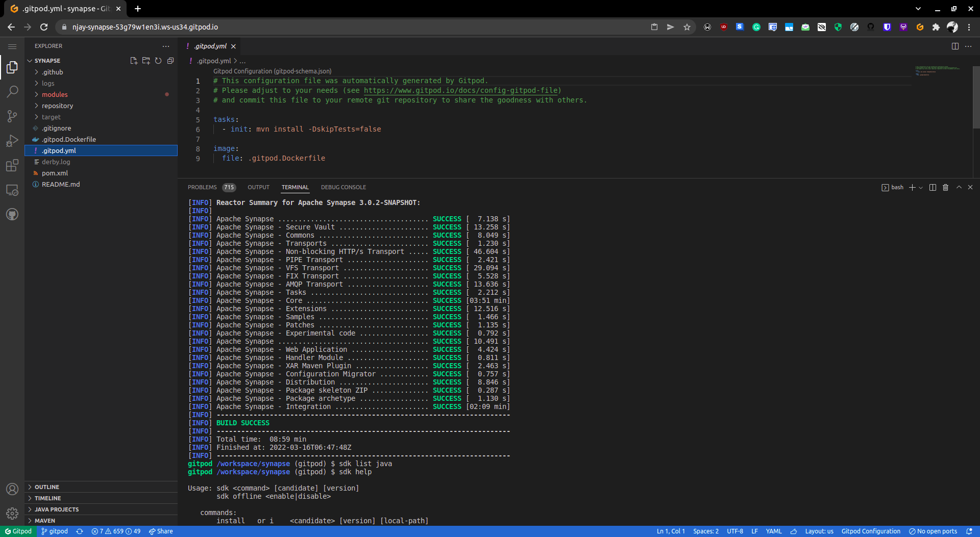Open launch profile dropdown next to plus
980x537 pixels.
(921, 188)
